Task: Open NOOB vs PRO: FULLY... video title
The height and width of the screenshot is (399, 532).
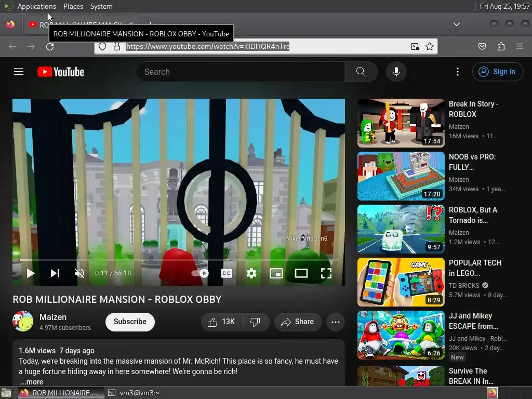Action: 472,162
